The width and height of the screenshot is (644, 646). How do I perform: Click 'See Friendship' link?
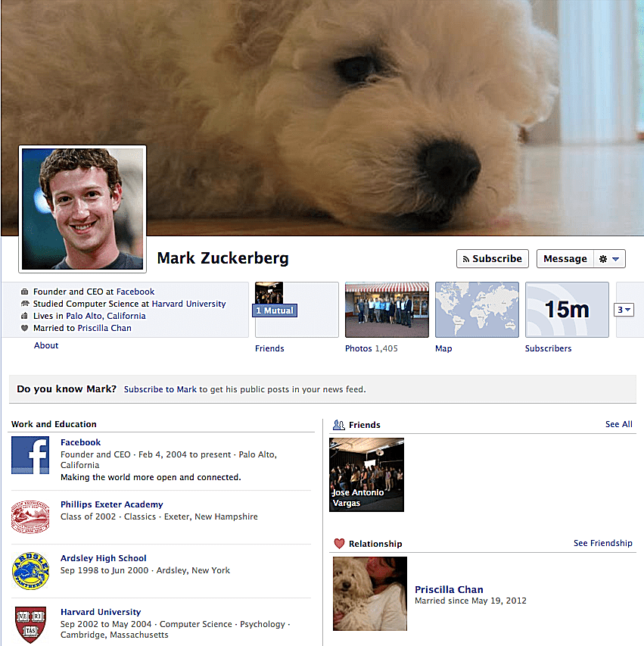tap(603, 543)
